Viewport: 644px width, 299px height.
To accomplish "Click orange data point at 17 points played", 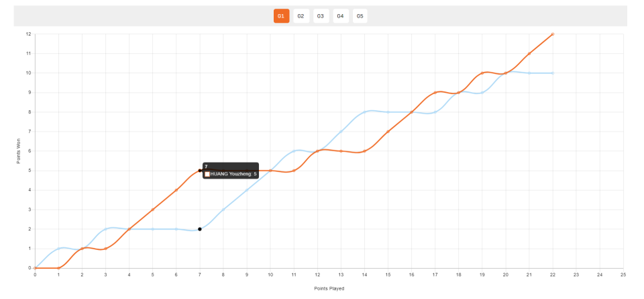I will [x=435, y=93].
